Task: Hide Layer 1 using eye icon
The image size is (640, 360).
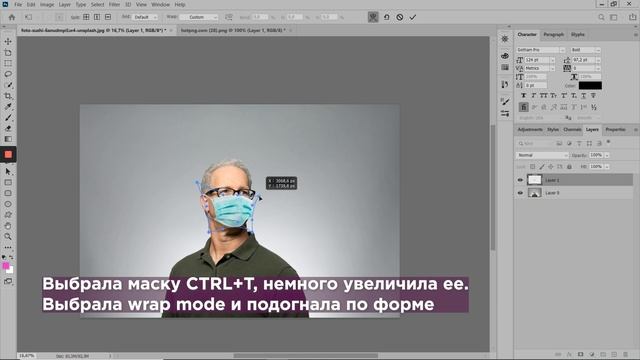Action: [520, 180]
